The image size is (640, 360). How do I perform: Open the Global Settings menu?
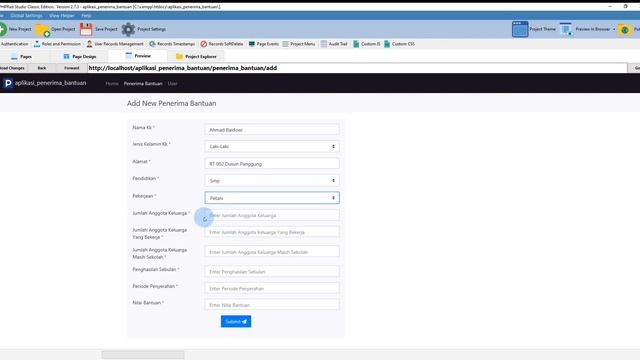coord(26,16)
